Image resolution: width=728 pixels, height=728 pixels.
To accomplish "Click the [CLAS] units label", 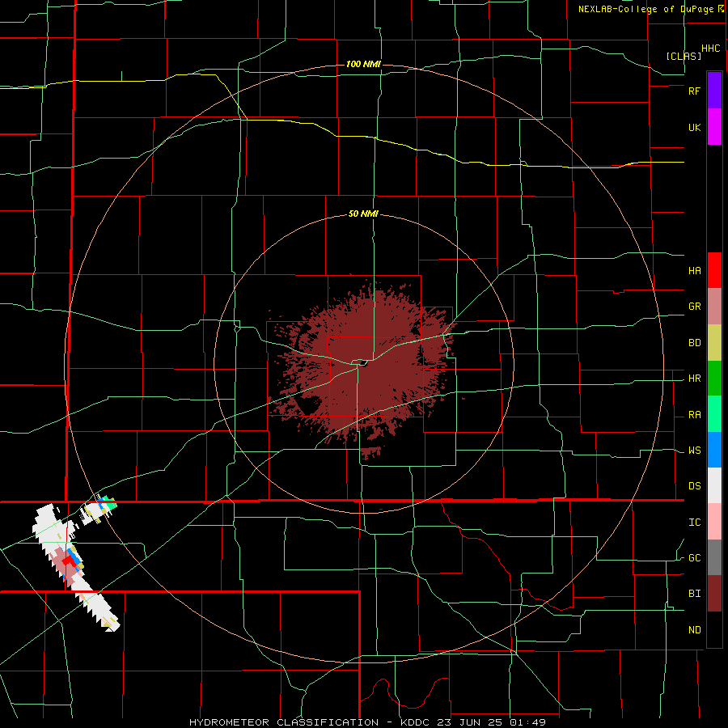I will coord(684,56).
